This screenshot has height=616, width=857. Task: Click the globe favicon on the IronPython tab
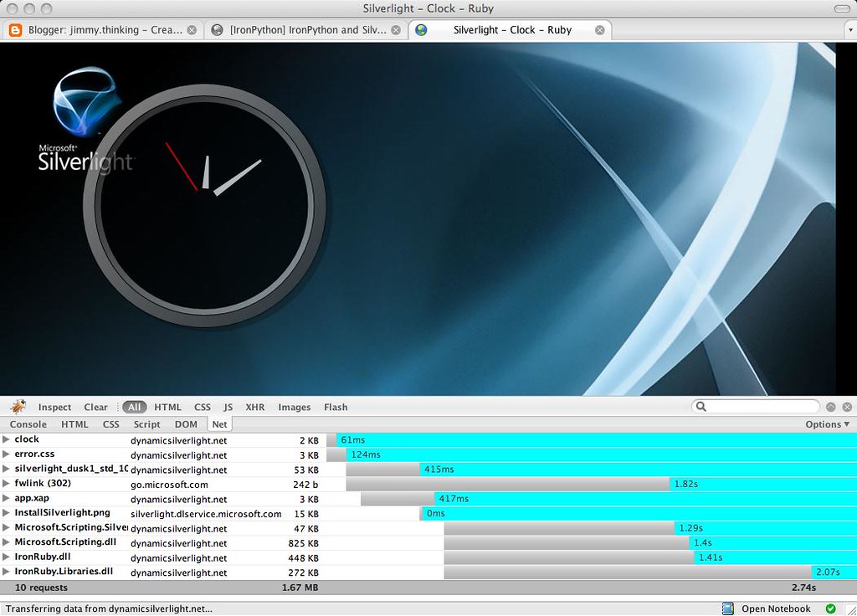point(217,30)
